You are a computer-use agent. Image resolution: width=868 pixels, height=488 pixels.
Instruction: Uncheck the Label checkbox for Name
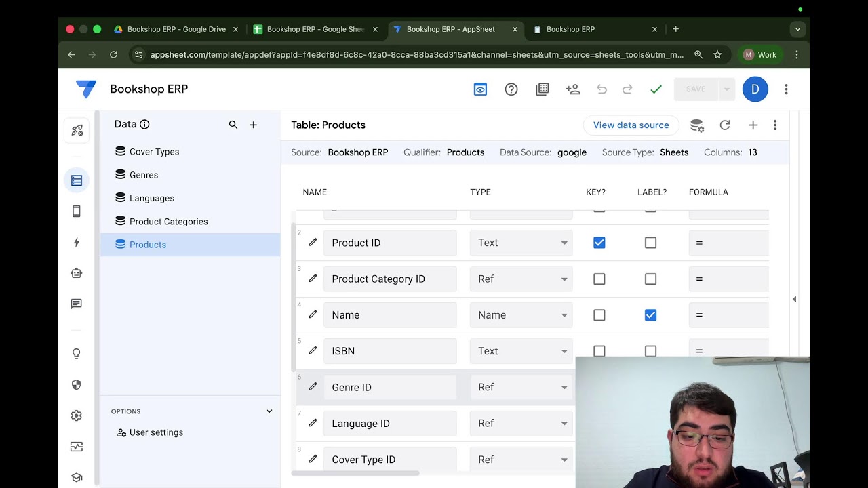click(x=651, y=315)
